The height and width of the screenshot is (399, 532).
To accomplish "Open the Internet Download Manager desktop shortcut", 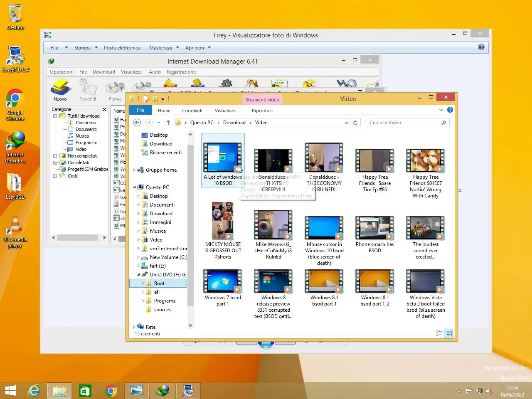I will click(x=15, y=147).
